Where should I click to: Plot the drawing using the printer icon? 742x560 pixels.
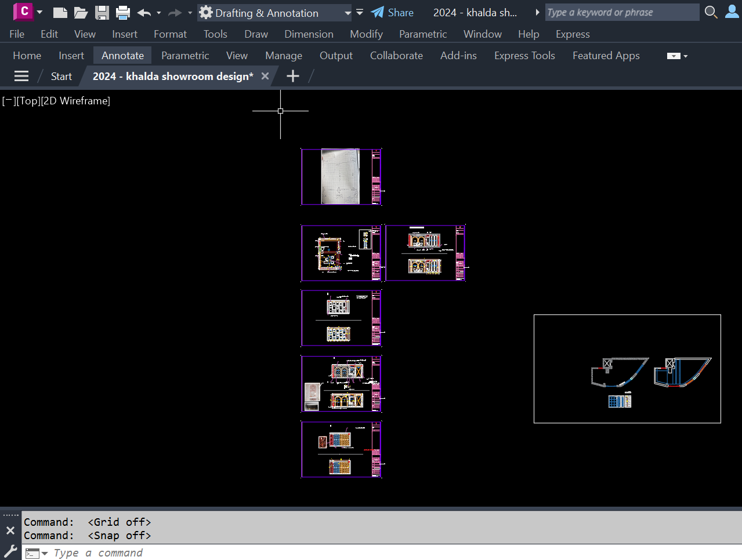tap(122, 13)
